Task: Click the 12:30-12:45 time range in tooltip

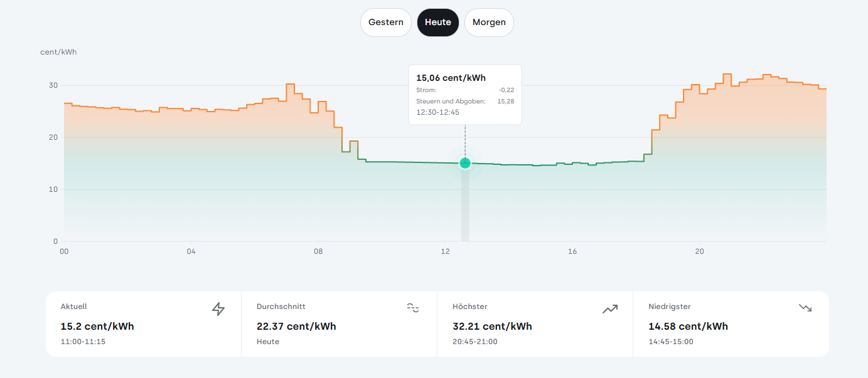Action: click(x=438, y=112)
